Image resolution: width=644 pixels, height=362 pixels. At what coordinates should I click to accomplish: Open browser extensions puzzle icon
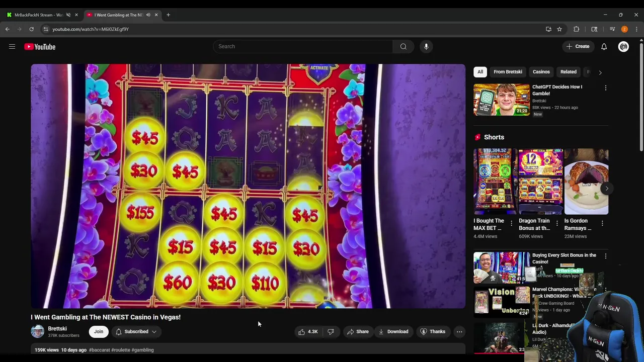[x=577, y=29]
